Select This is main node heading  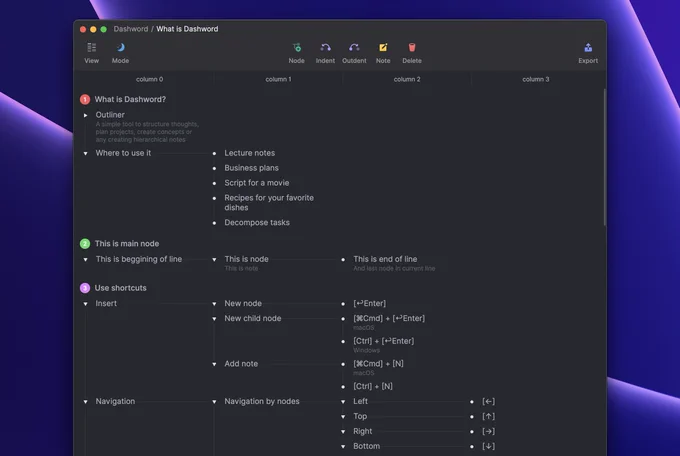127,244
